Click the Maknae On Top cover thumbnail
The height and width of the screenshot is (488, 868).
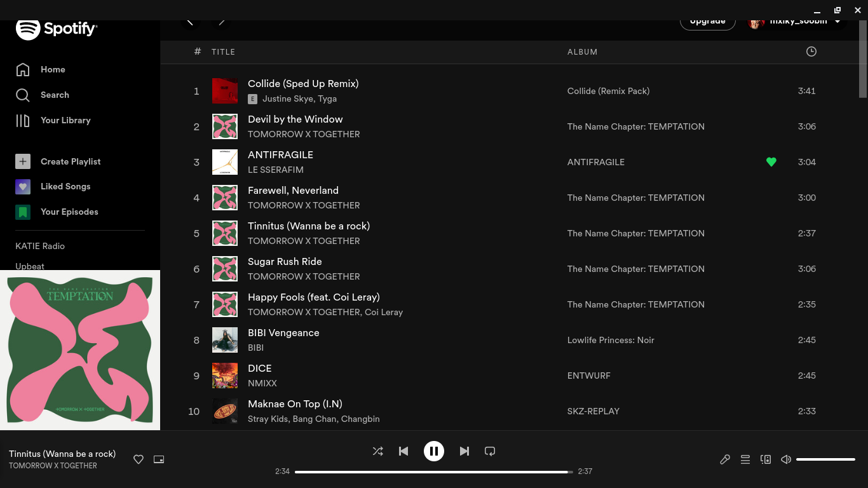tap(225, 411)
